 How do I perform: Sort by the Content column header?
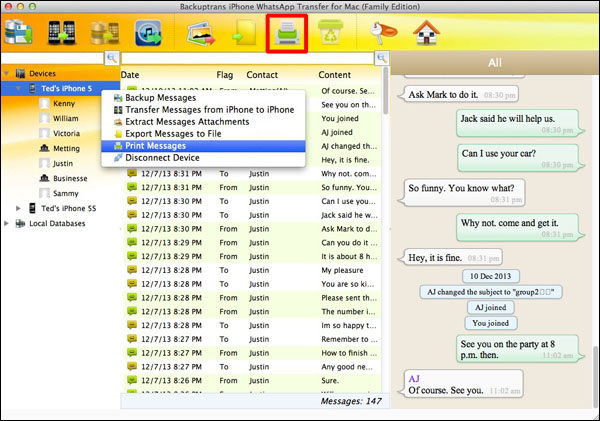[334, 75]
